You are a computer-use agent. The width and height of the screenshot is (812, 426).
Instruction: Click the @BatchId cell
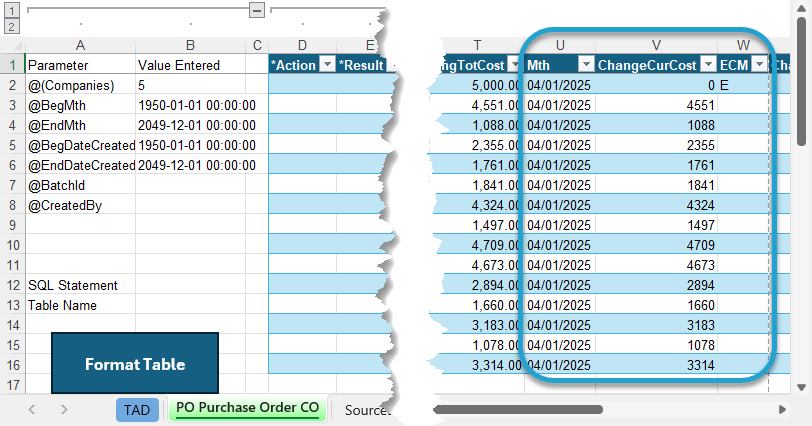80,185
